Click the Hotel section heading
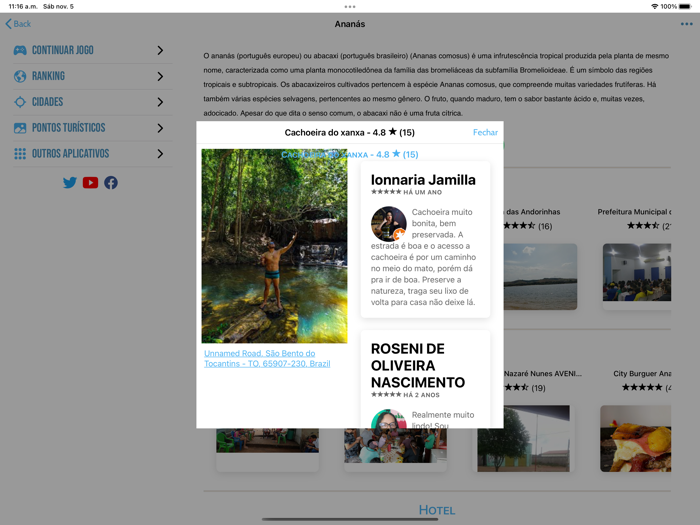The width and height of the screenshot is (700, 525). pyautogui.click(x=437, y=510)
